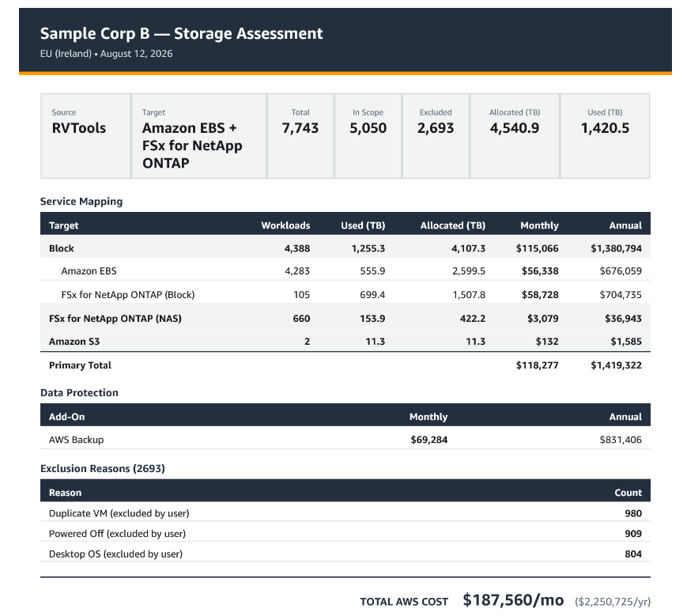The height and width of the screenshot is (616, 687).
Task: Click the Excluded value 2,693
Action: click(x=436, y=128)
